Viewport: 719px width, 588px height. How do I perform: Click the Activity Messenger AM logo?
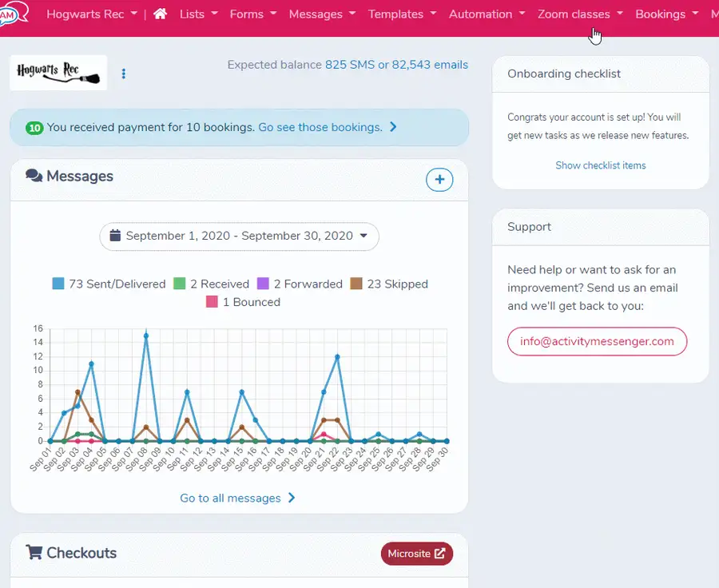coord(13,14)
